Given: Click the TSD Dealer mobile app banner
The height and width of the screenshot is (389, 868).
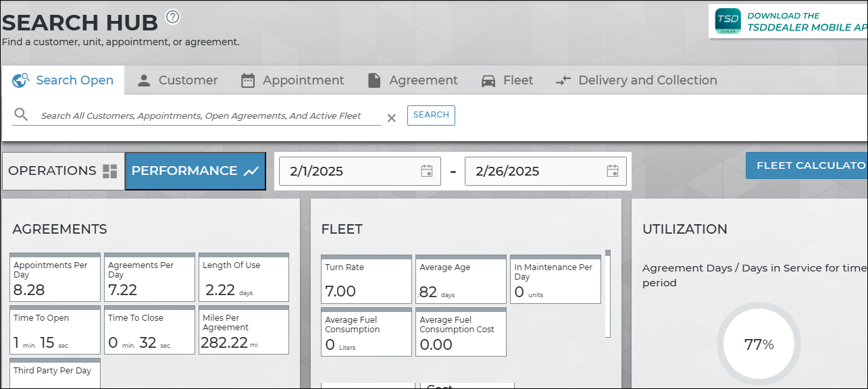Looking at the screenshot, I should [788, 22].
